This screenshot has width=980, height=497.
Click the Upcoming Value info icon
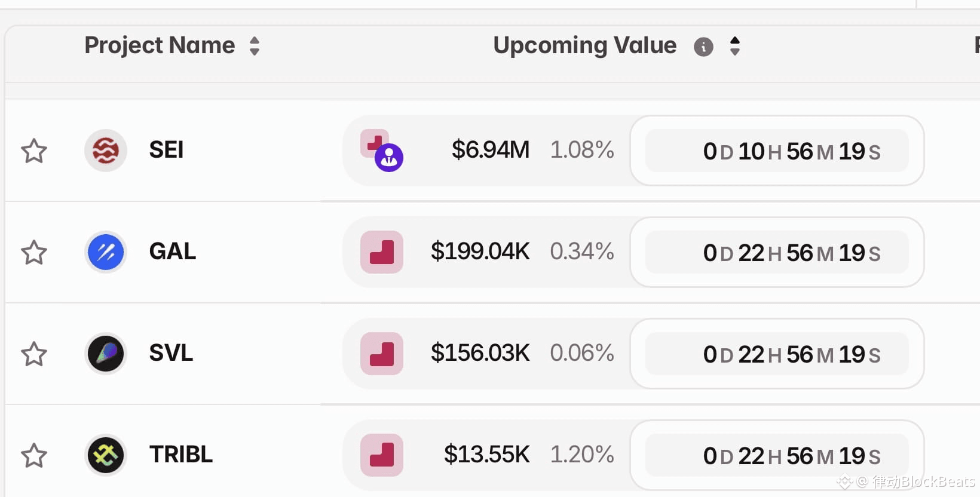click(x=703, y=47)
